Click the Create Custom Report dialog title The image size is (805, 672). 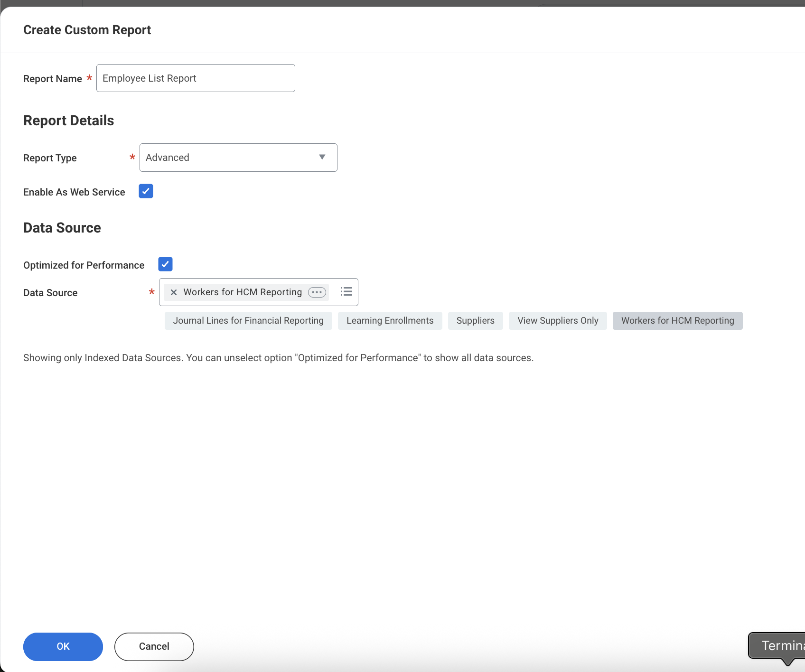tap(87, 30)
